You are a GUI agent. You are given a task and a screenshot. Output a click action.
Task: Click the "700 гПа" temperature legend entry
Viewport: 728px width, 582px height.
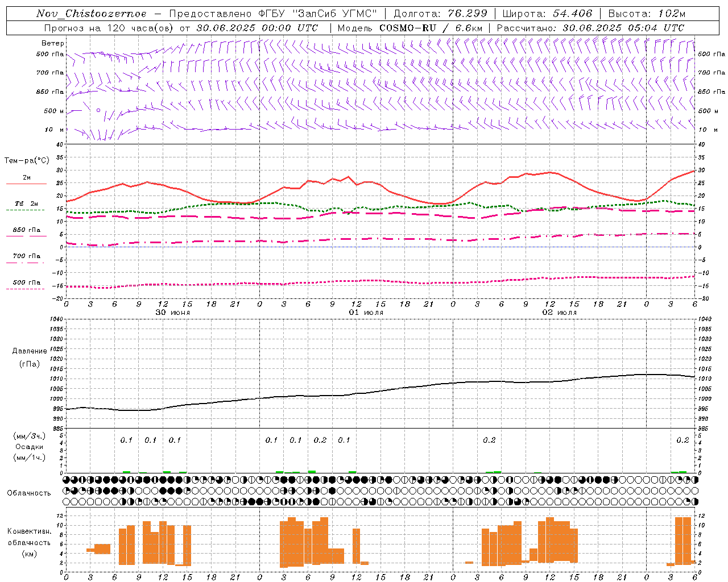pyautogui.click(x=27, y=256)
